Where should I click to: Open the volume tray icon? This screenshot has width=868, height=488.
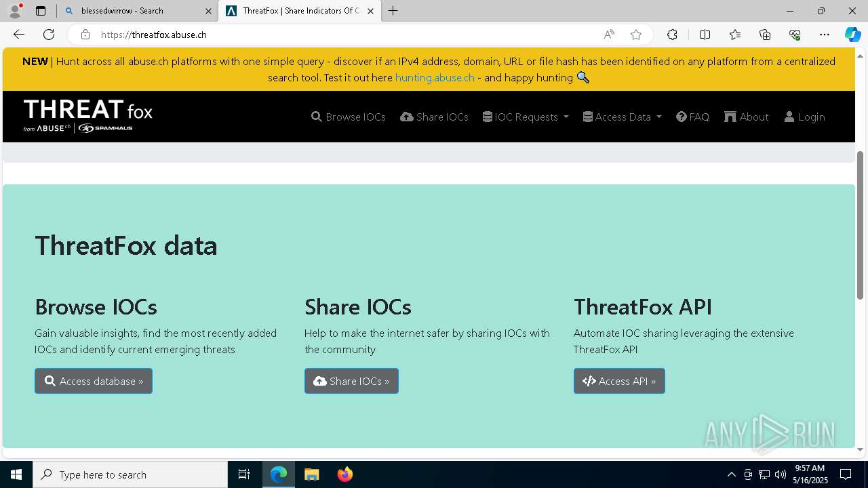[x=781, y=474]
